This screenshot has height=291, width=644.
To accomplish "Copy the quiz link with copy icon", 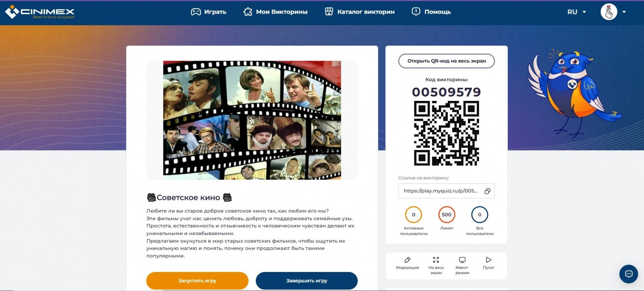I will (x=487, y=191).
